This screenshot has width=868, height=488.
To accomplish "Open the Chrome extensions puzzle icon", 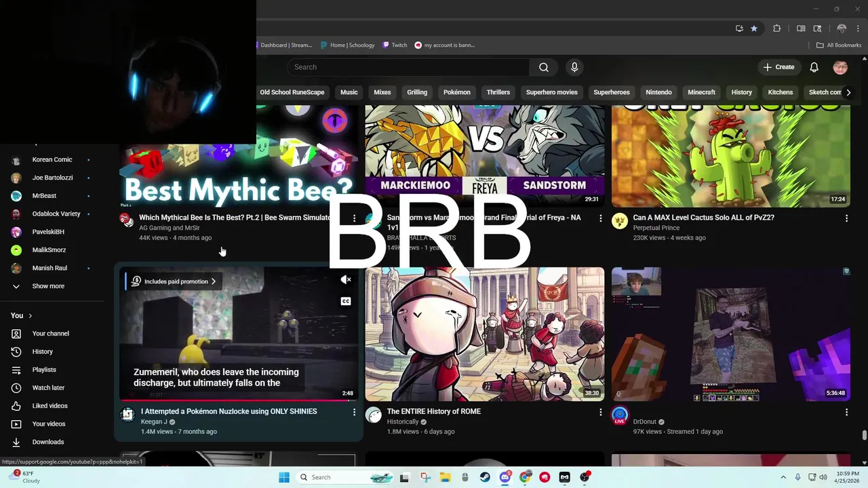I will pyautogui.click(x=777, y=28).
